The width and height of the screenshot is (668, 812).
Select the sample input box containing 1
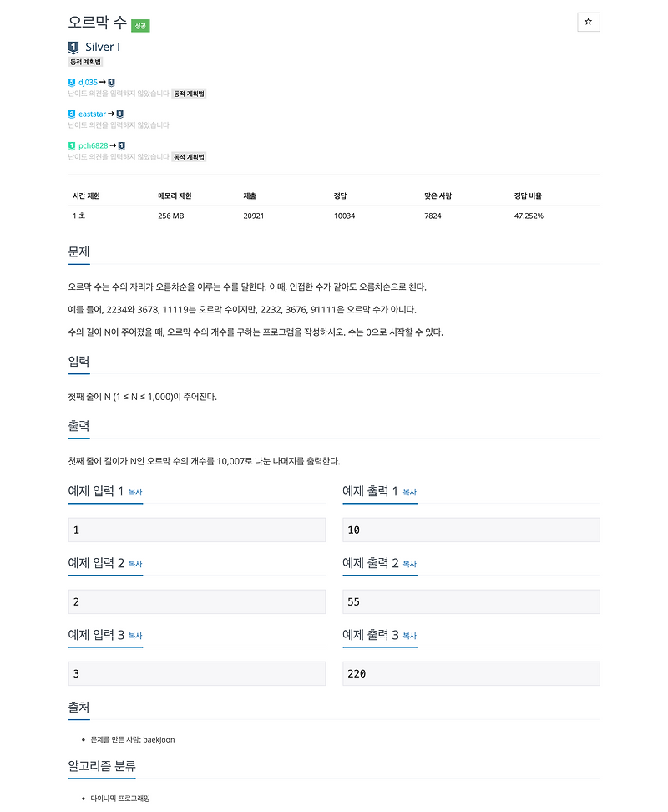click(197, 530)
